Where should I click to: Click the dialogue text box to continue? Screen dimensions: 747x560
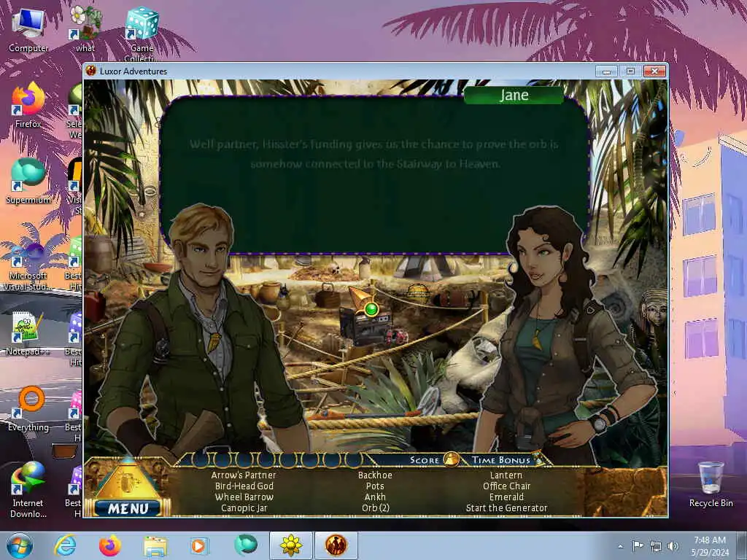374,175
